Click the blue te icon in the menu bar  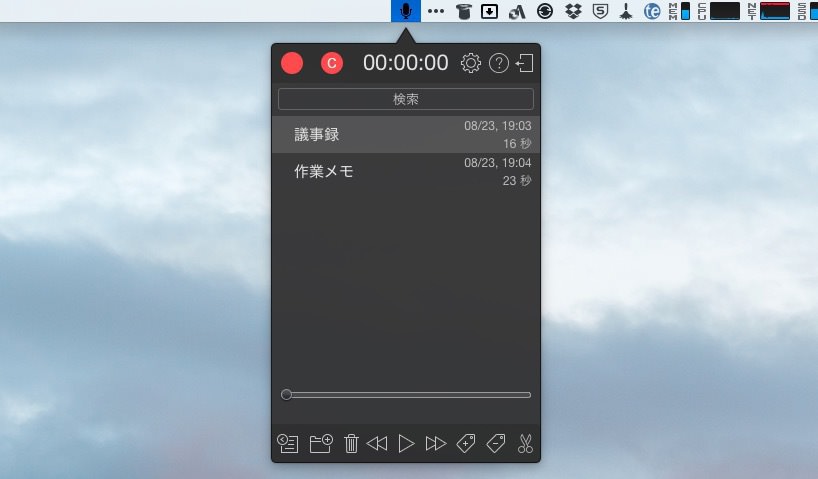(x=652, y=11)
